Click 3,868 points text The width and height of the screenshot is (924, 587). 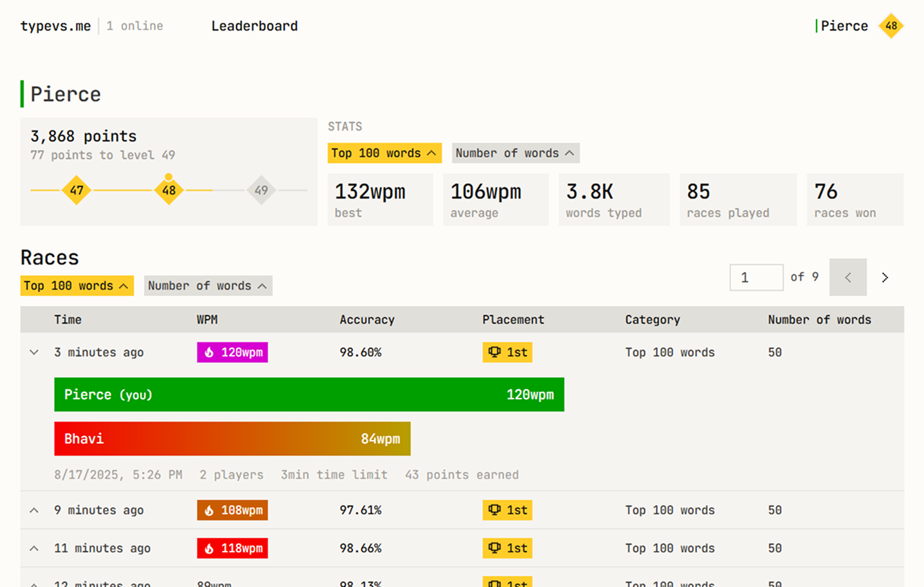84,136
